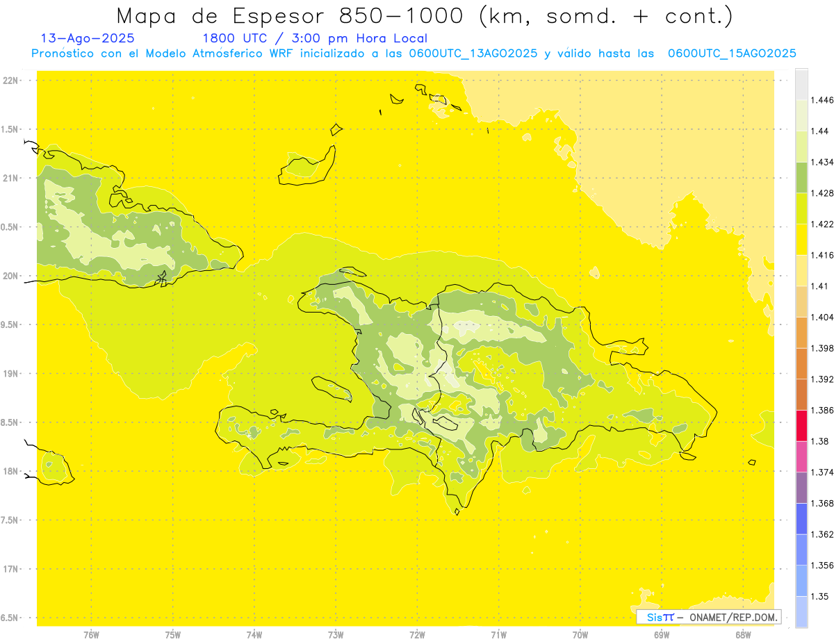
Task: Click the '68W' longitude label
Action: tap(743, 635)
